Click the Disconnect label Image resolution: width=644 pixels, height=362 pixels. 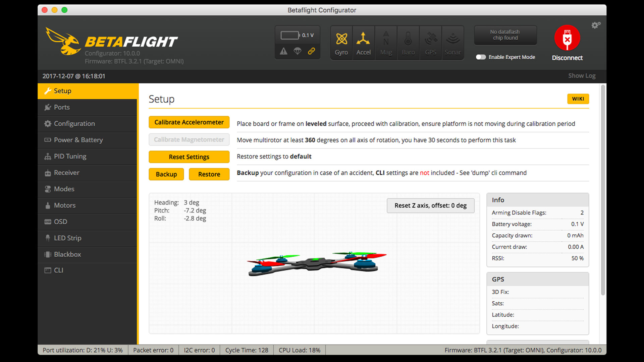pos(567,58)
